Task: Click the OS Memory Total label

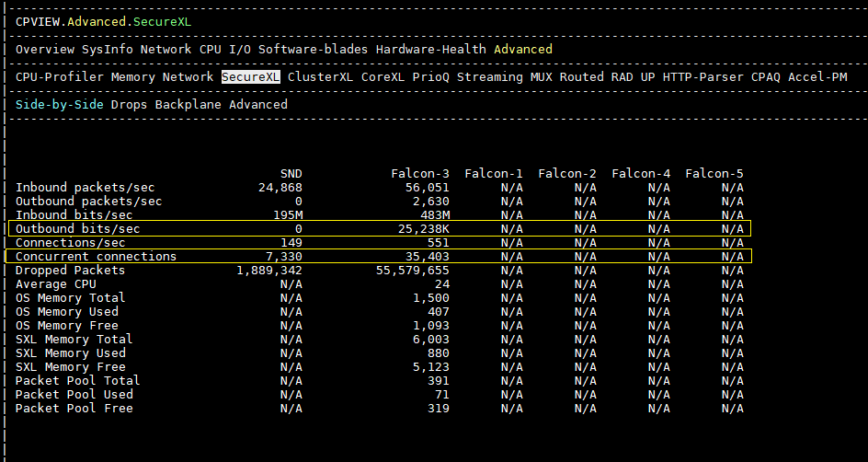Action: pyautogui.click(x=70, y=298)
